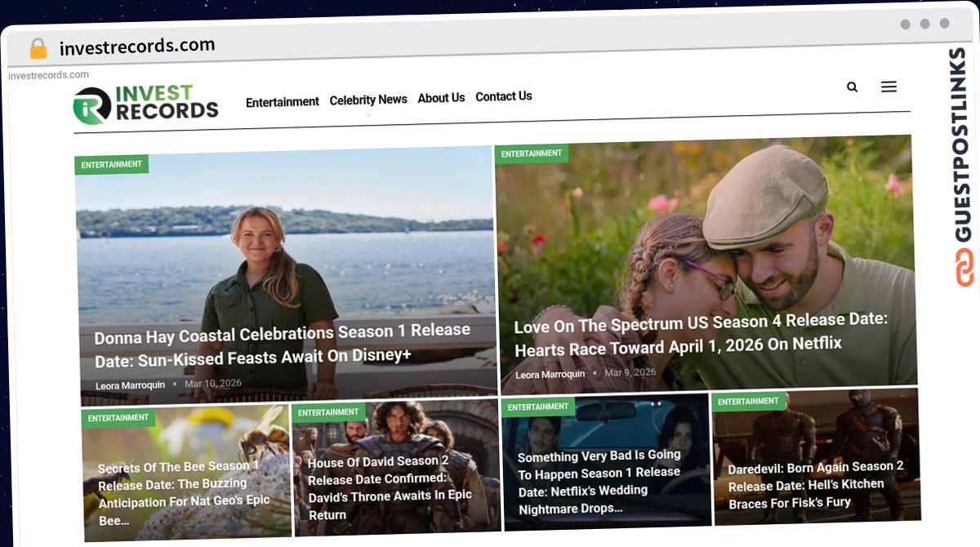The height and width of the screenshot is (547, 980).
Task: Click Entertainment tag on Donna Hay card
Action: point(112,164)
